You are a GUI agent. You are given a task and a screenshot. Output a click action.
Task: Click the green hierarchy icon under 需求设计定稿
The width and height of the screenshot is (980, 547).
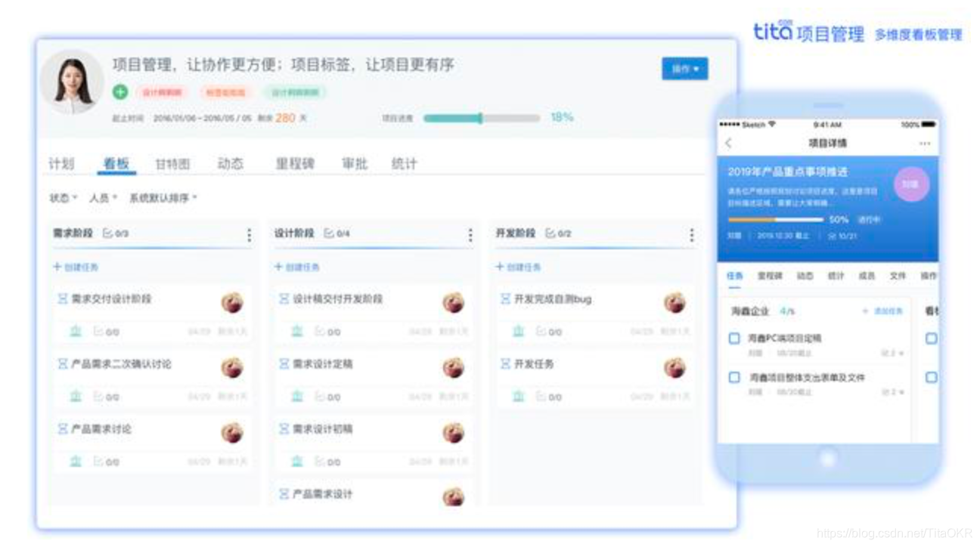pyautogui.click(x=297, y=396)
